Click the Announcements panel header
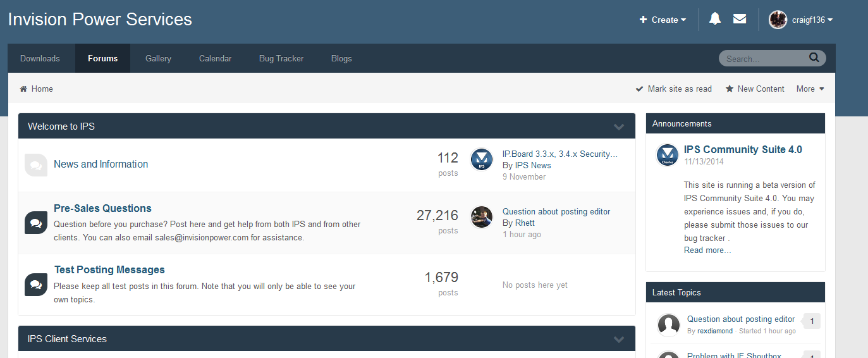Viewport: 868px width, 358px height. (x=735, y=123)
